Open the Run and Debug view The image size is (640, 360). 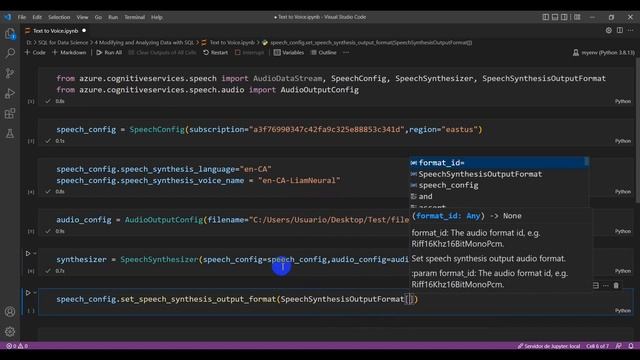pyautogui.click(x=10, y=93)
